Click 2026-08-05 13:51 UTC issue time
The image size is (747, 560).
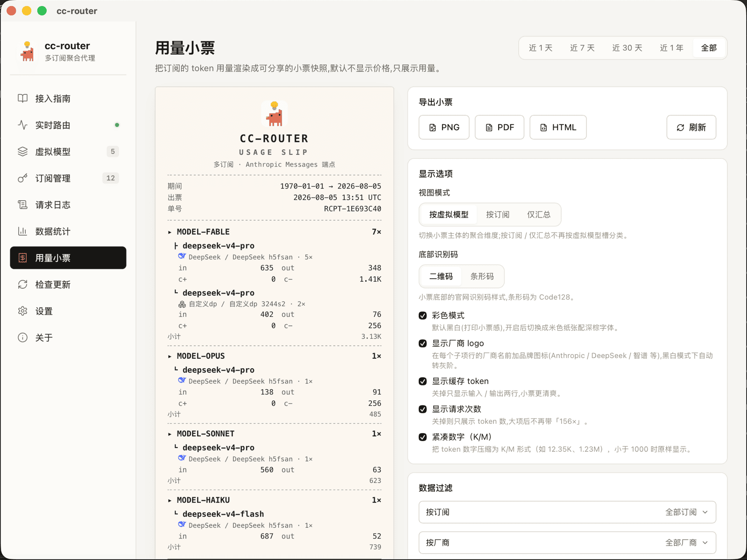(x=337, y=197)
